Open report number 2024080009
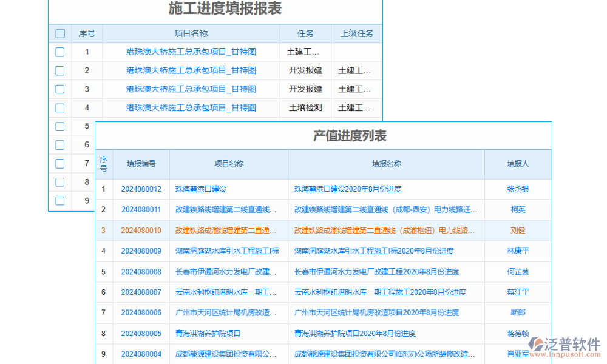This screenshot has width=607, height=364. pyautogui.click(x=141, y=251)
